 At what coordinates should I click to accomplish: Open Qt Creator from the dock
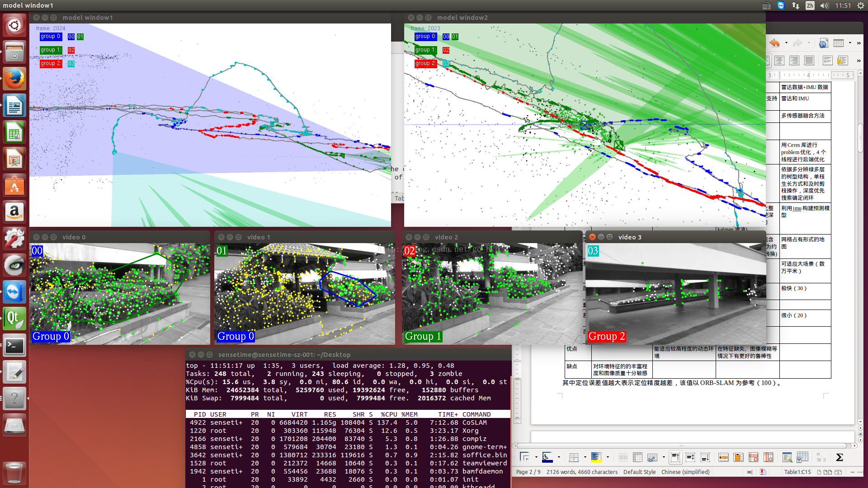point(14,319)
